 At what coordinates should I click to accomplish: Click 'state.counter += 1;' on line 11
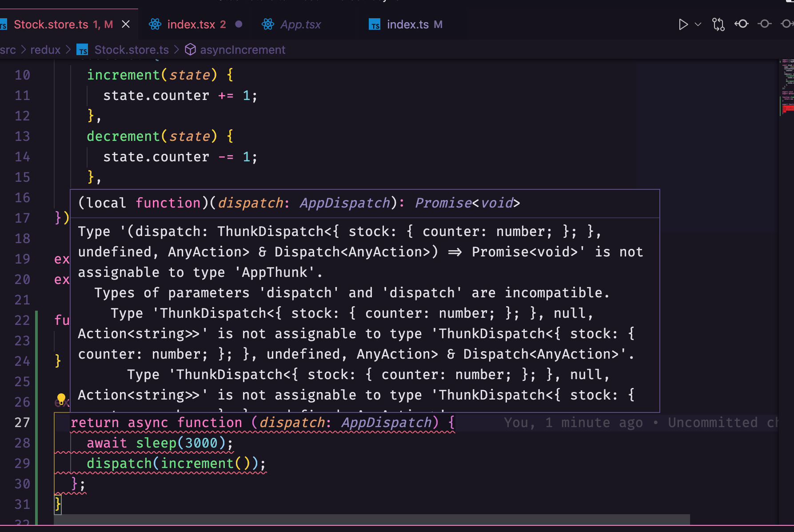(x=180, y=96)
